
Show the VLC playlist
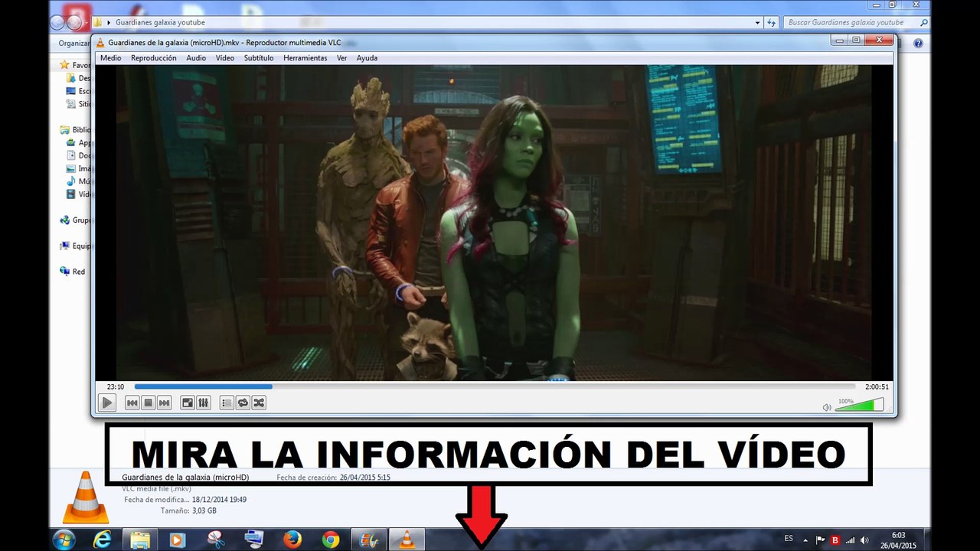[227, 403]
